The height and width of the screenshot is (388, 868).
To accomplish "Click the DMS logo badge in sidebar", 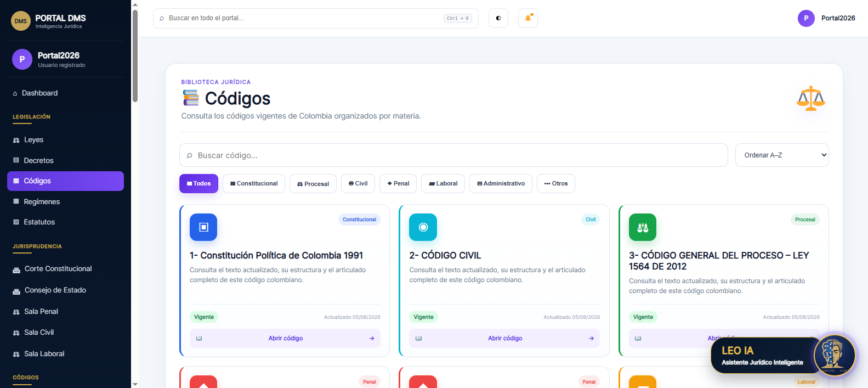I will click(21, 21).
